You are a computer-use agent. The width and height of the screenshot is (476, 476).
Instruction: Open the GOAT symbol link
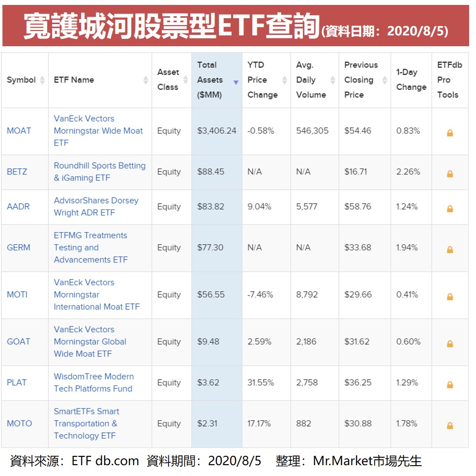pos(19,342)
